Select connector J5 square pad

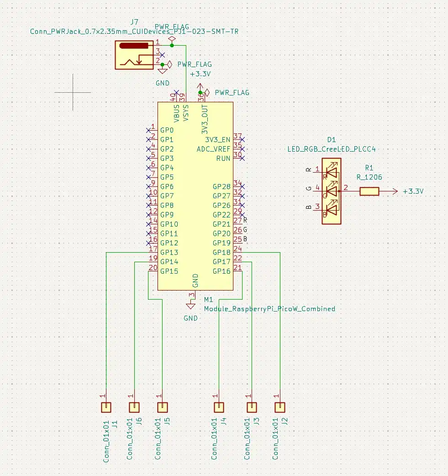163,407
